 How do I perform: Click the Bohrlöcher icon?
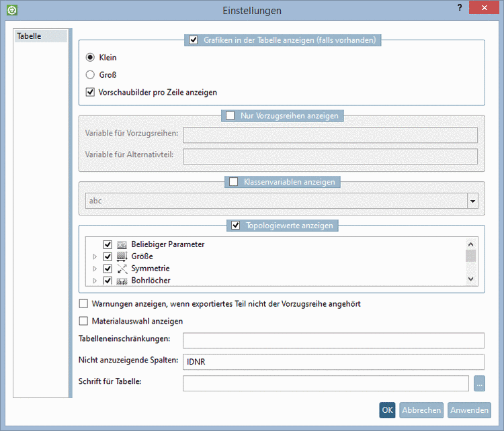coord(122,281)
